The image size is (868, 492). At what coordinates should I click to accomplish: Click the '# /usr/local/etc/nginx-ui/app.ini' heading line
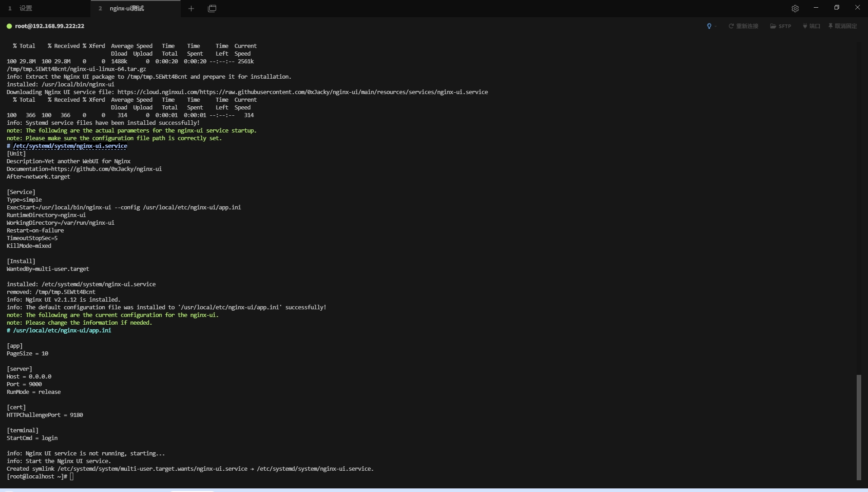click(x=59, y=331)
